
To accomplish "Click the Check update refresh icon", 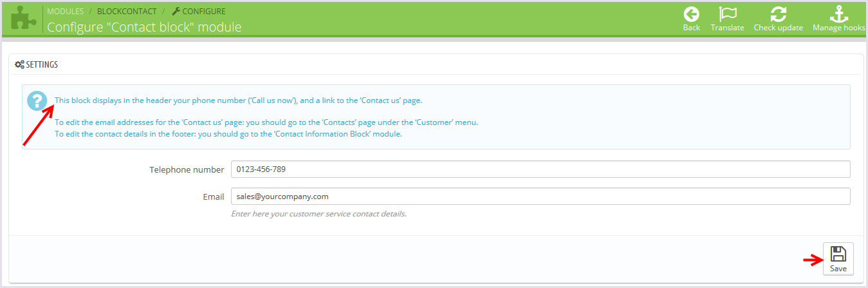I will tap(778, 15).
